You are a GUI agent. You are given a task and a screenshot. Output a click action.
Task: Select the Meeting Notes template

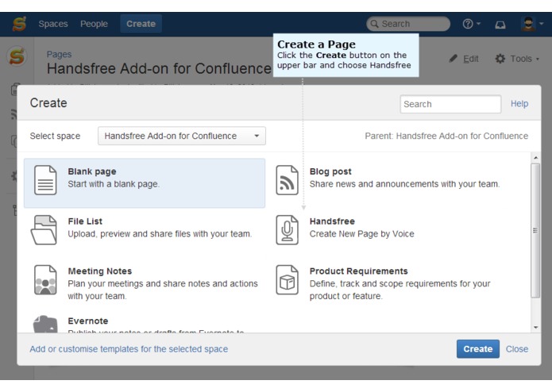pos(145,283)
